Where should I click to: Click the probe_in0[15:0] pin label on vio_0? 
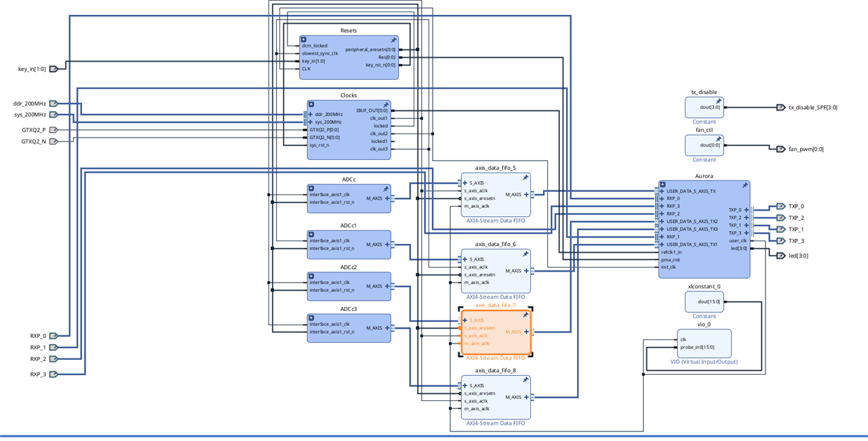[x=697, y=347]
